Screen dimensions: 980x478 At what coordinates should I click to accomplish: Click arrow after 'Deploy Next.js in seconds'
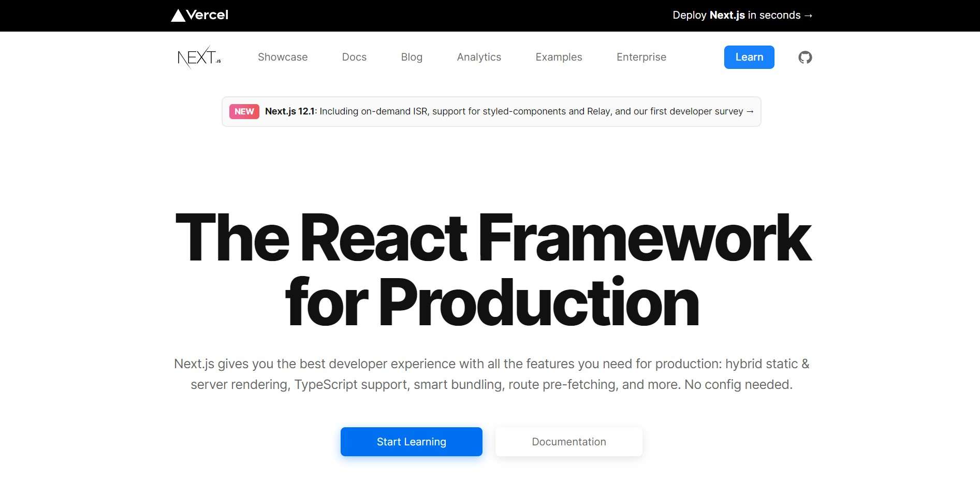tap(808, 16)
